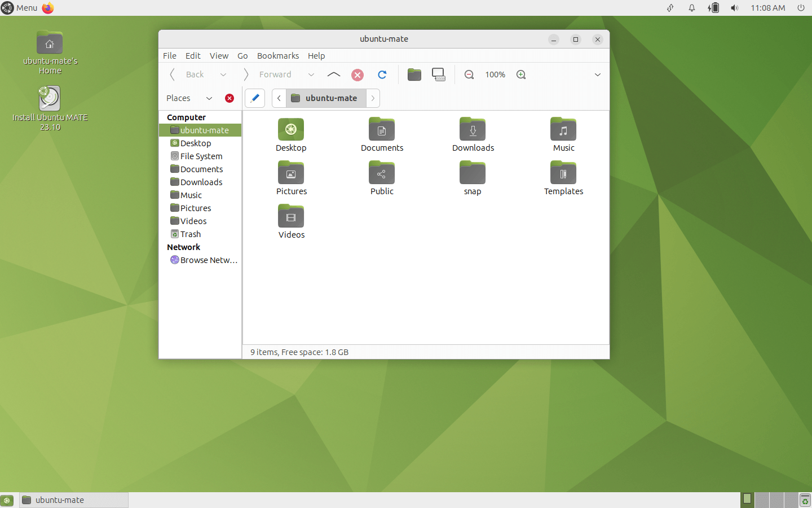Click the show desktop button in bottom panel
This screenshot has width=812, height=508.
tap(7, 500)
